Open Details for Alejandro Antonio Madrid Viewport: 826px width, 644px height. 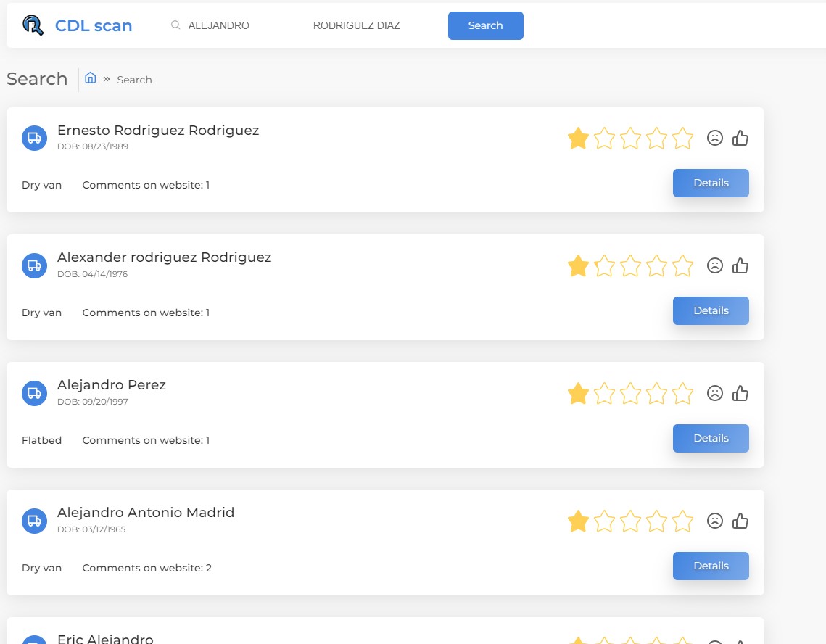(711, 566)
